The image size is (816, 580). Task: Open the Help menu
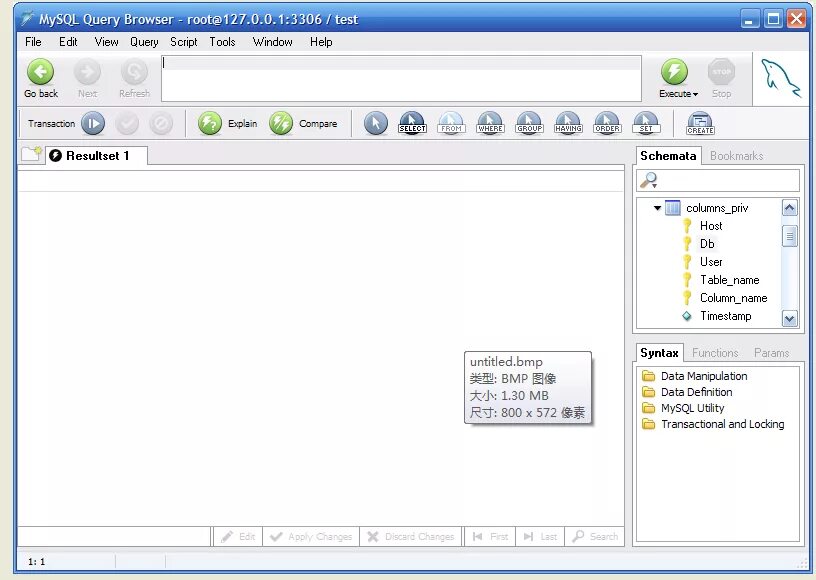pos(321,42)
